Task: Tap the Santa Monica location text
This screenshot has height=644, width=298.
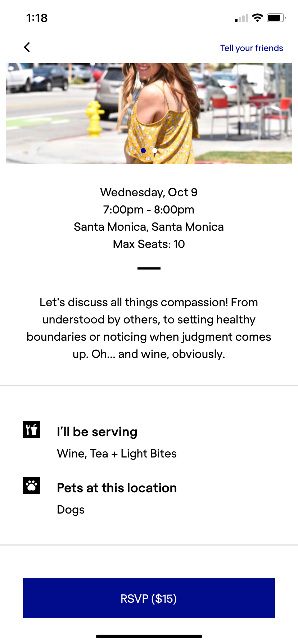Action: [x=149, y=227]
